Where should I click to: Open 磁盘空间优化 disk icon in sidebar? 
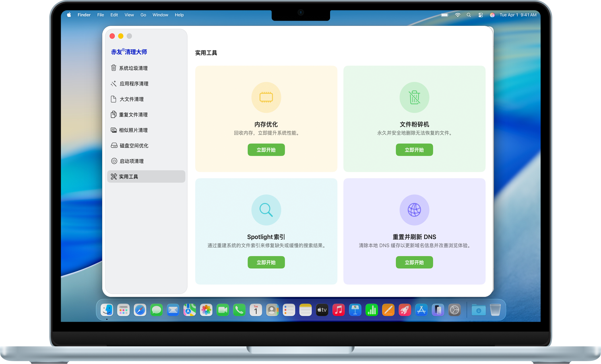(114, 145)
